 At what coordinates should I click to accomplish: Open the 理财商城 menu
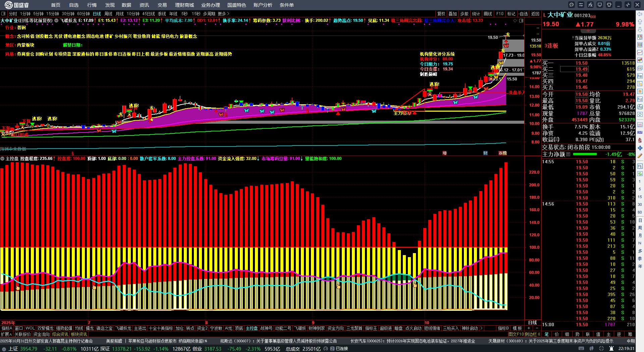184,5
